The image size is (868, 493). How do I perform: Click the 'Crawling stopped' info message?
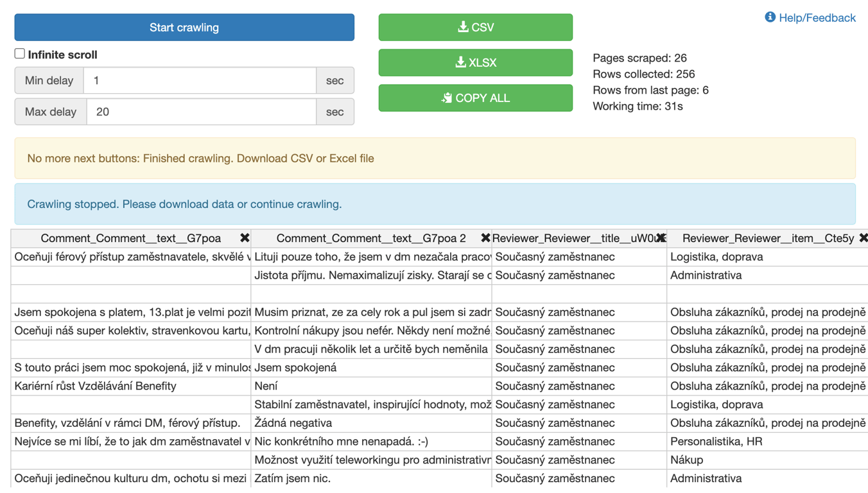point(435,204)
